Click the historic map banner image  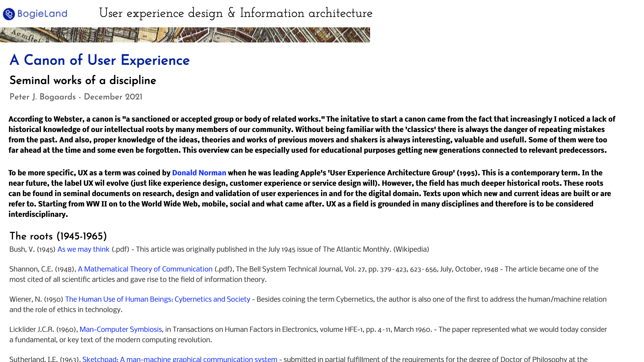pyautogui.click(x=185, y=35)
